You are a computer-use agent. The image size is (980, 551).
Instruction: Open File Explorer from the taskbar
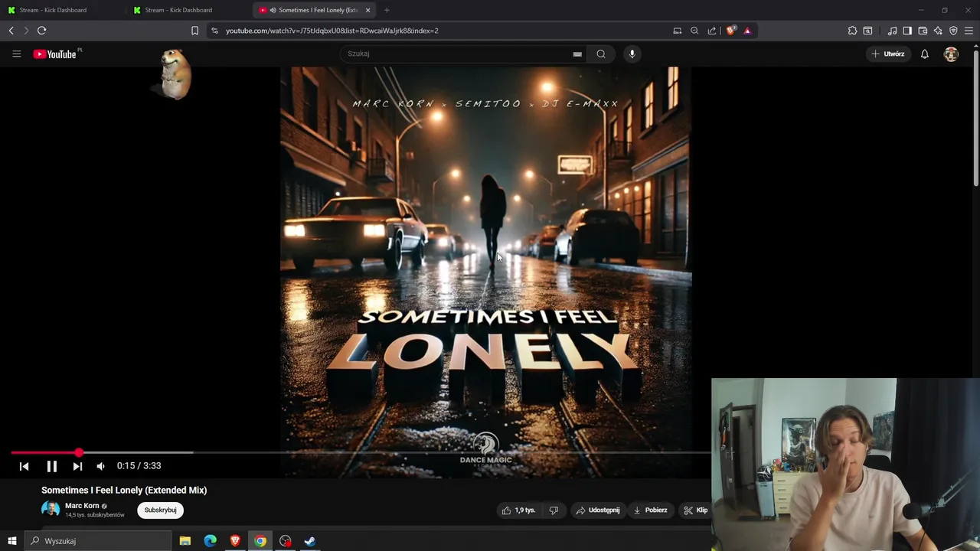click(185, 541)
